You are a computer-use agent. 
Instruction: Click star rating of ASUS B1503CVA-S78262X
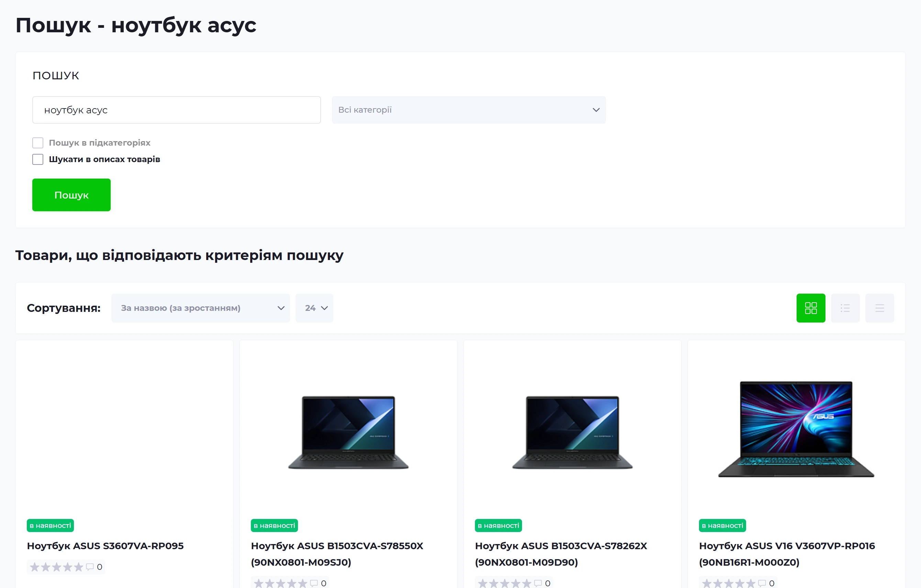coord(505,583)
